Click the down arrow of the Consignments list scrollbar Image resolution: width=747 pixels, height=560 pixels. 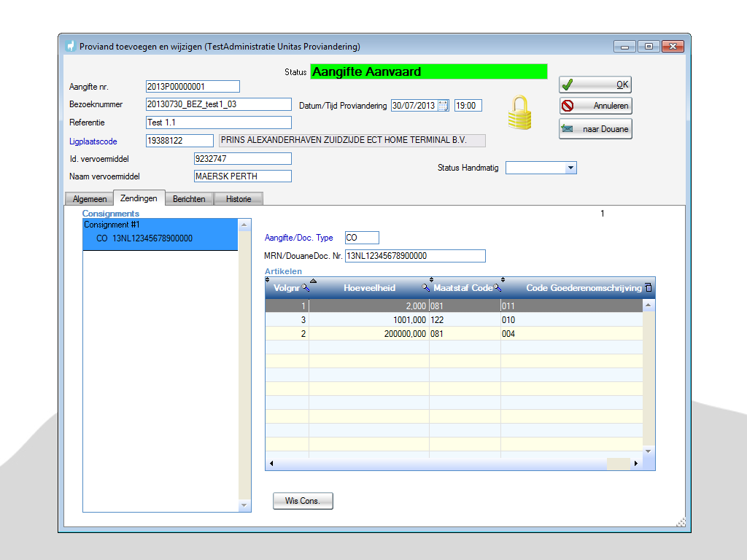click(x=244, y=506)
